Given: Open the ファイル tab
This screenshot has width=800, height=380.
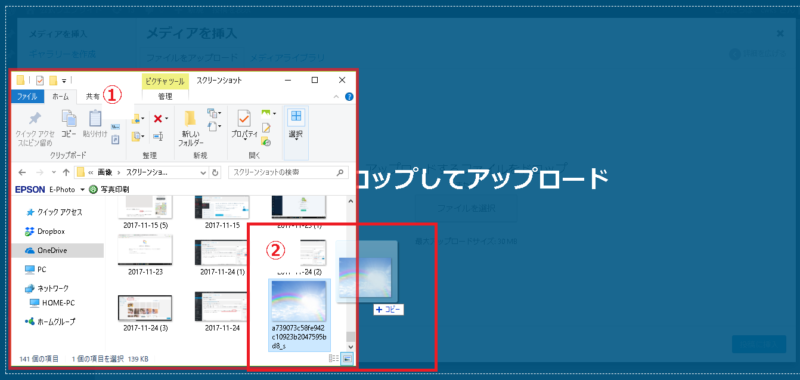Looking at the screenshot, I should pyautogui.click(x=28, y=96).
